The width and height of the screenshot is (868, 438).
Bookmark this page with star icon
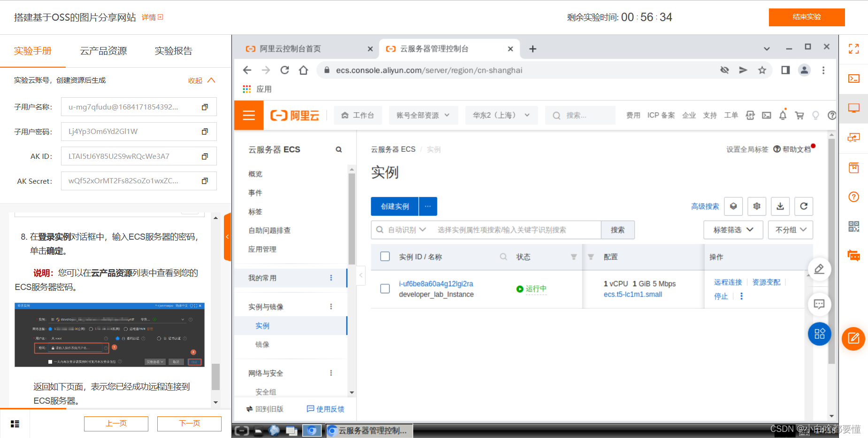click(762, 70)
